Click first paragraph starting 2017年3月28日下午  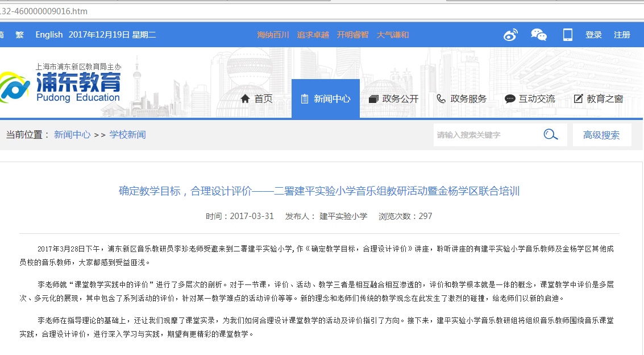[317, 255]
